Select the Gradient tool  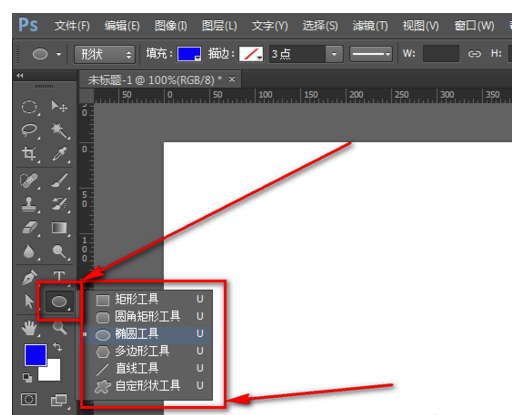tap(59, 228)
